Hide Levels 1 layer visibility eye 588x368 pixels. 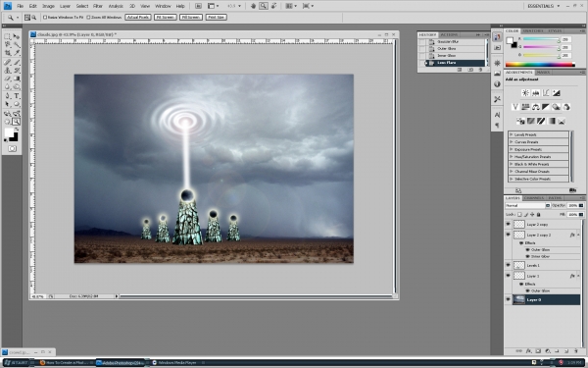tap(508, 265)
